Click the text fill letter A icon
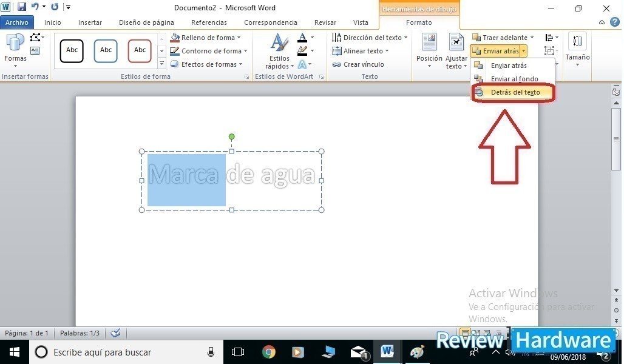624x364 pixels. 302,38
